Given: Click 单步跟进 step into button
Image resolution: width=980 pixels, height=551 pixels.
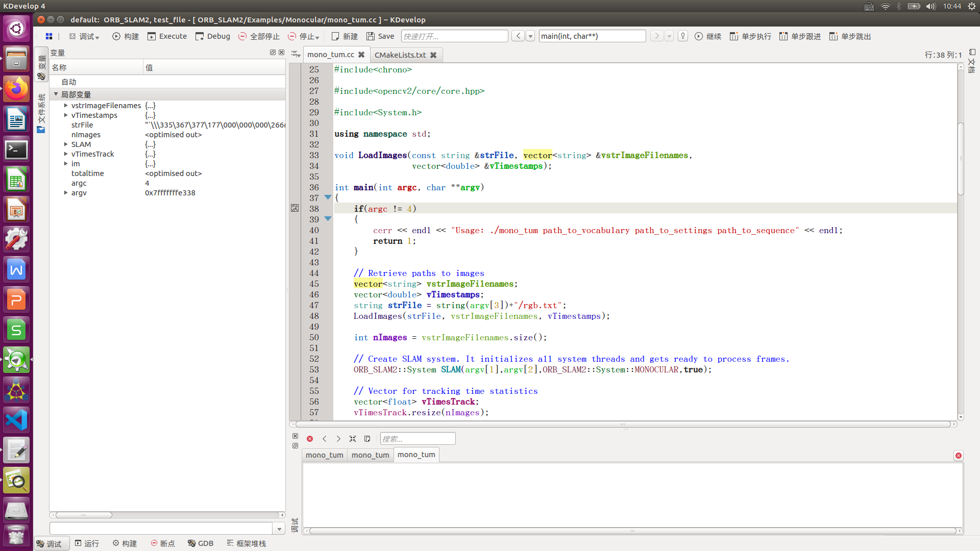Looking at the screenshot, I should 800,36.
